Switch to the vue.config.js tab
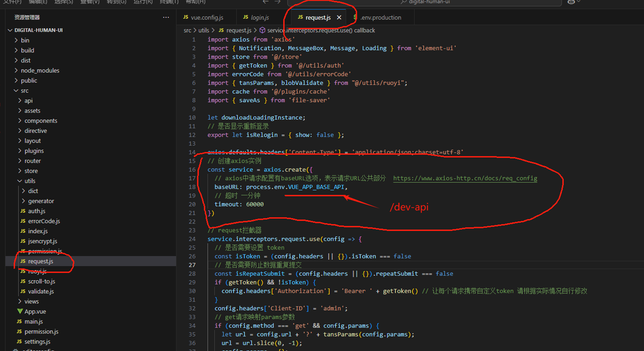Screen dimensions: 644x351 [207, 18]
